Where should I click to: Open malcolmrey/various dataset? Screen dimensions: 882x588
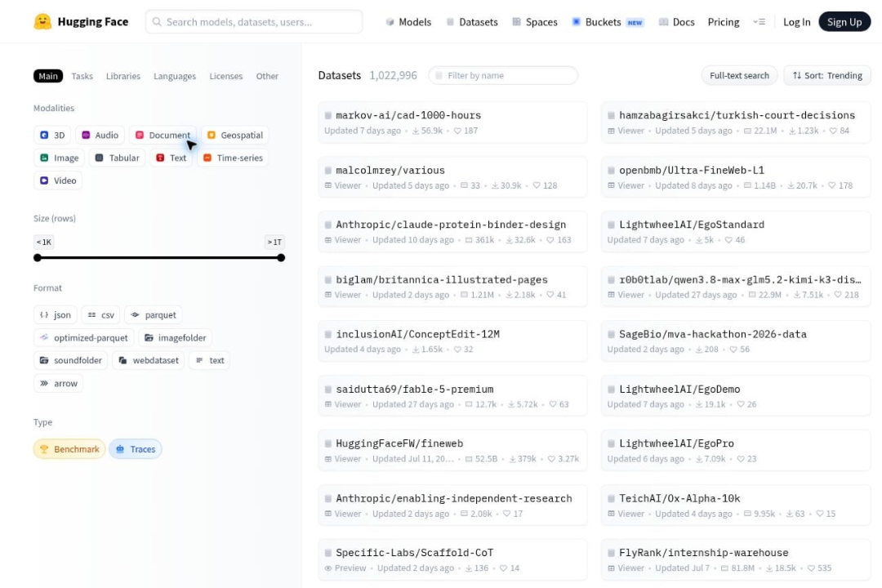(x=452, y=177)
